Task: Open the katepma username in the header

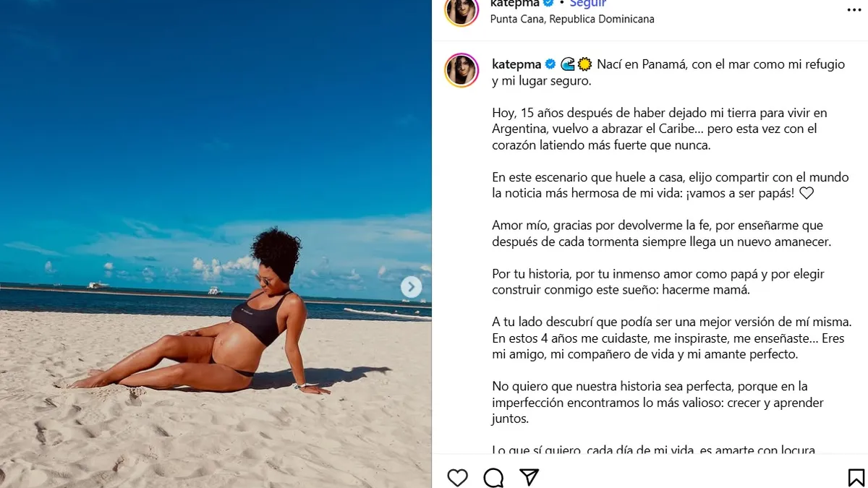Action: pyautogui.click(x=515, y=4)
